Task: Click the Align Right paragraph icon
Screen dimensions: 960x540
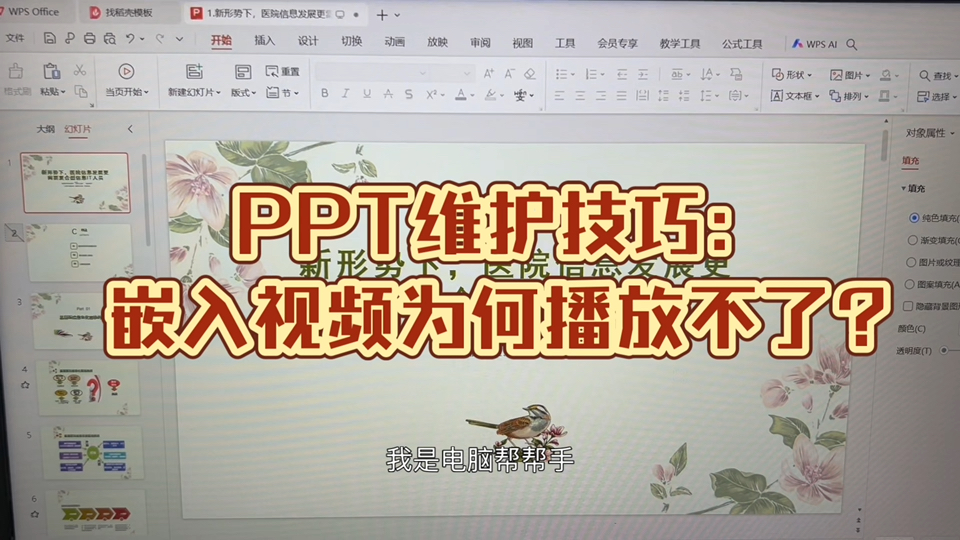Action: [x=601, y=96]
